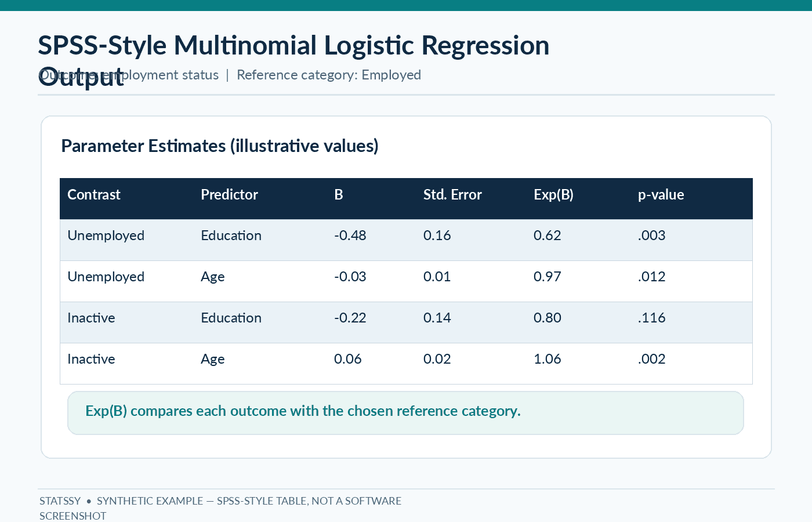The width and height of the screenshot is (812, 522).
Task: Select 'Inactive' in the Inactive–Age row
Action: click(91, 359)
